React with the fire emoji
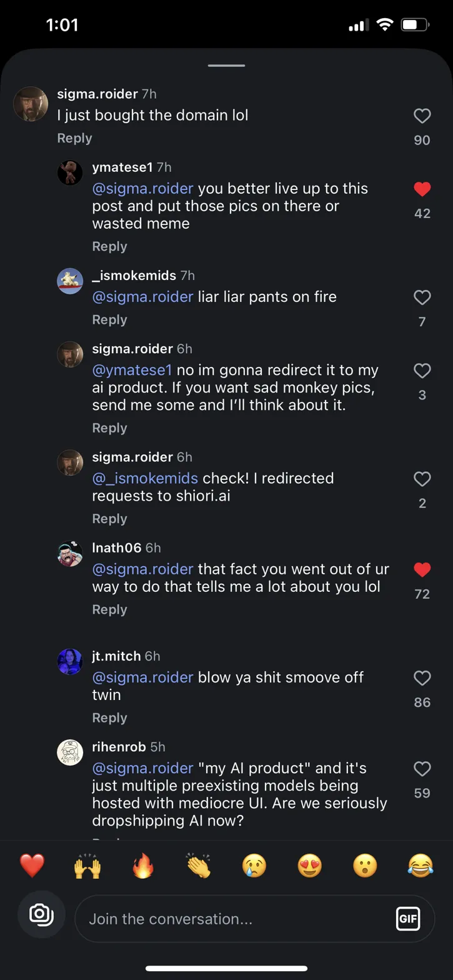453x980 pixels. (x=143, y=866)
